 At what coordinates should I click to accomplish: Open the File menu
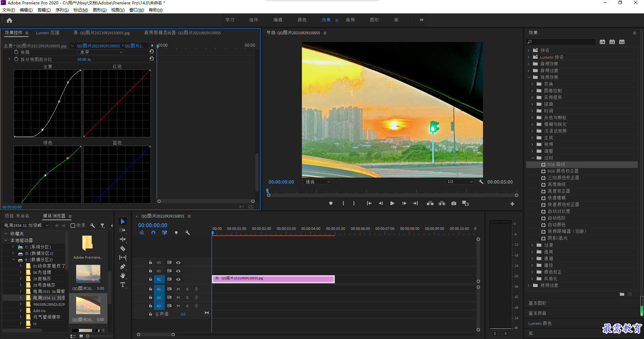point(8,10)
